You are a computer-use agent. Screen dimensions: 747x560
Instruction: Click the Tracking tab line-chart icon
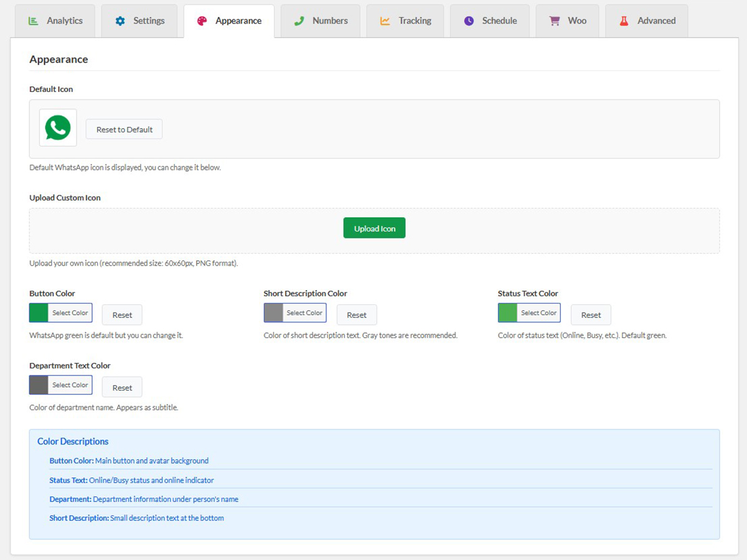click(x=385, y=21)
